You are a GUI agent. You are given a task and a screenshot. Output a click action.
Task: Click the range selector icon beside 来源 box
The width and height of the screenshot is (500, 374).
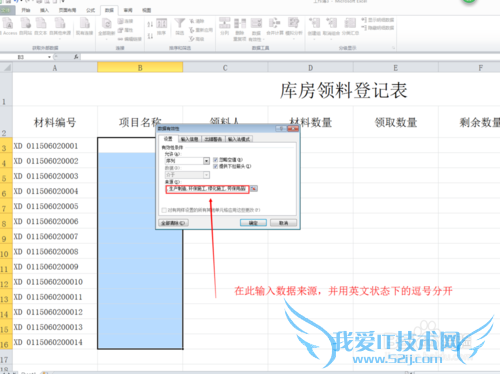(254, 189)
